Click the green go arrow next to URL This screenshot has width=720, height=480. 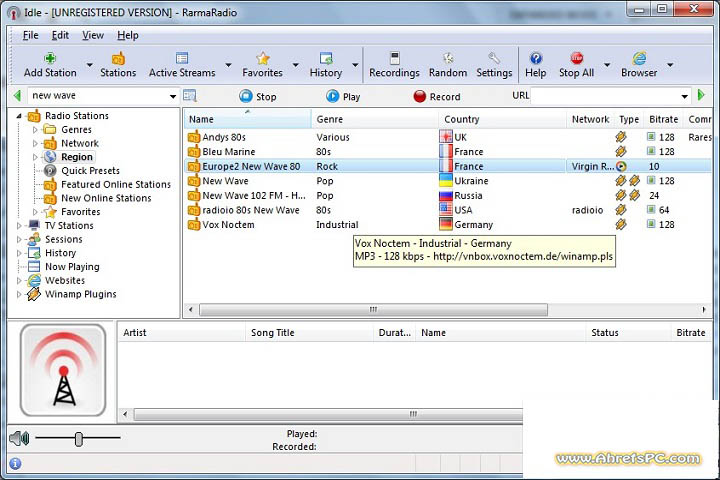coord(701,95)
